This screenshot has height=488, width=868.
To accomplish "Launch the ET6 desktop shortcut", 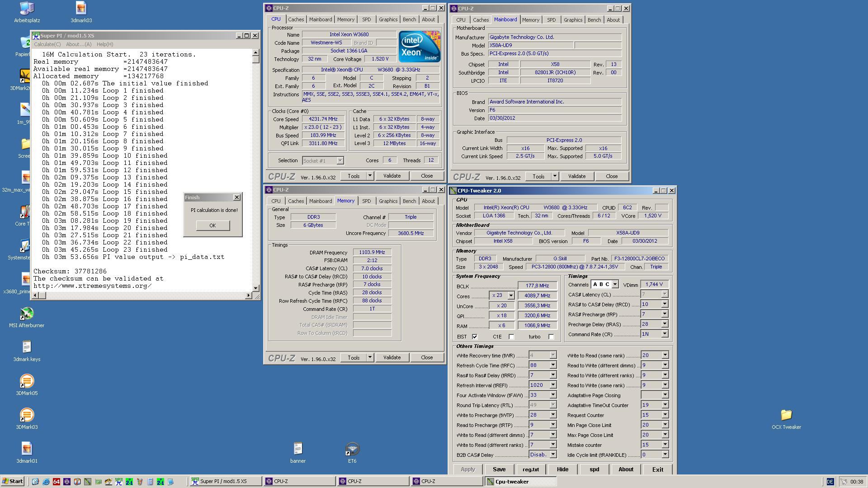I will [x=352, y=453].
